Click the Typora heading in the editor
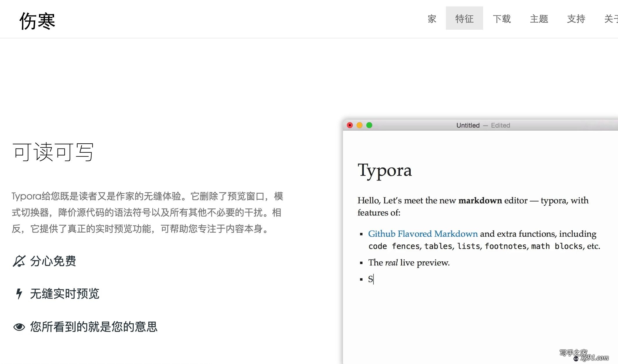This screenshot has height=364, width=618. tap(385, 171)
